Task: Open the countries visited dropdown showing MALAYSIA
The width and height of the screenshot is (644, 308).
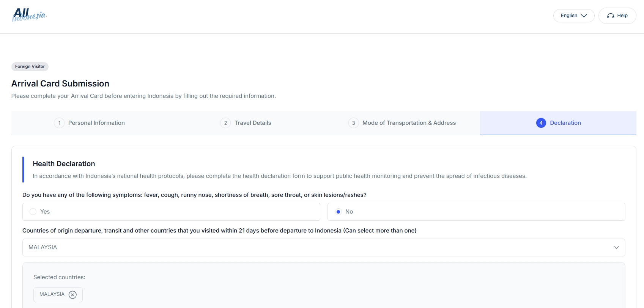Action: pos(324,247)
